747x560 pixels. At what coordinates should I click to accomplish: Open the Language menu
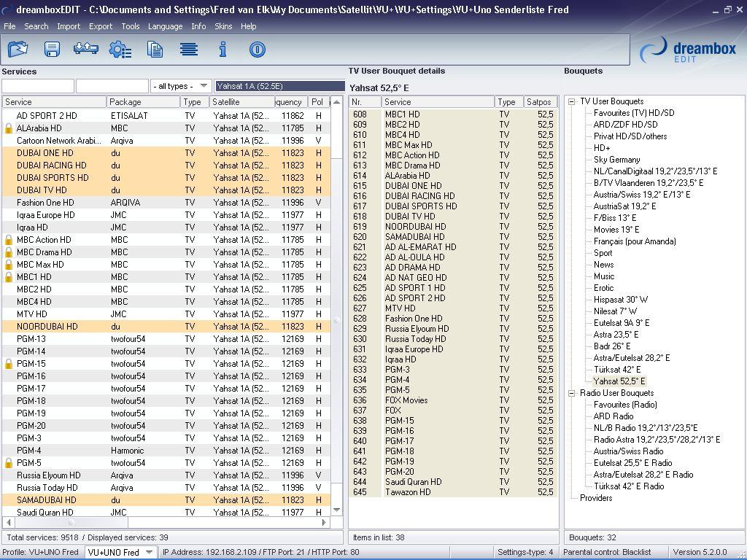point(165,26)
